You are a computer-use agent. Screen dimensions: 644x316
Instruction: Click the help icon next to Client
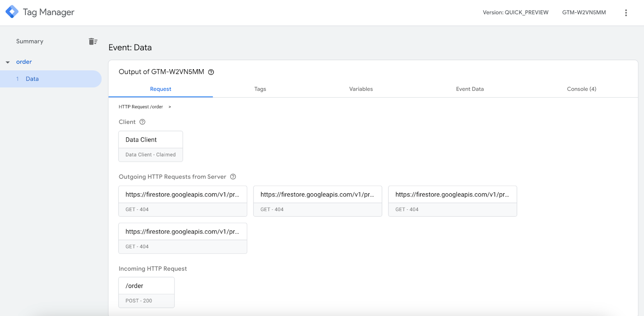click(x=142, y=122)
